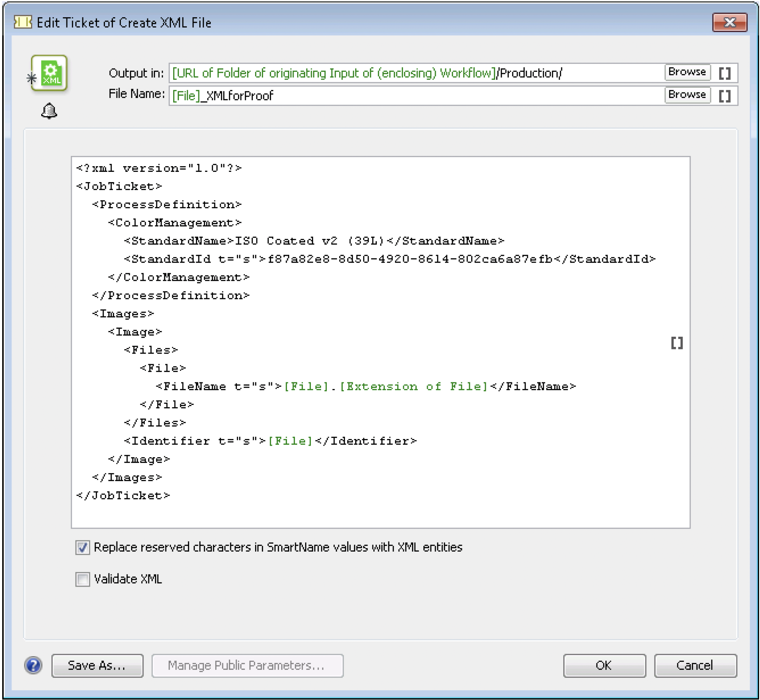The width and height of the screenshot is (760, 700).
Task: Click the opening File tag
Action: 163,368
